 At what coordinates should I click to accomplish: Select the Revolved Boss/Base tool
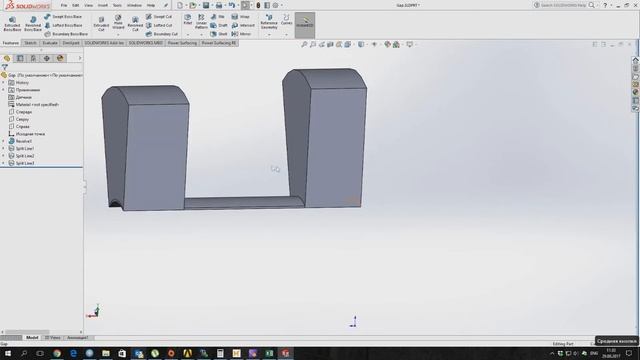click(33, 24)
